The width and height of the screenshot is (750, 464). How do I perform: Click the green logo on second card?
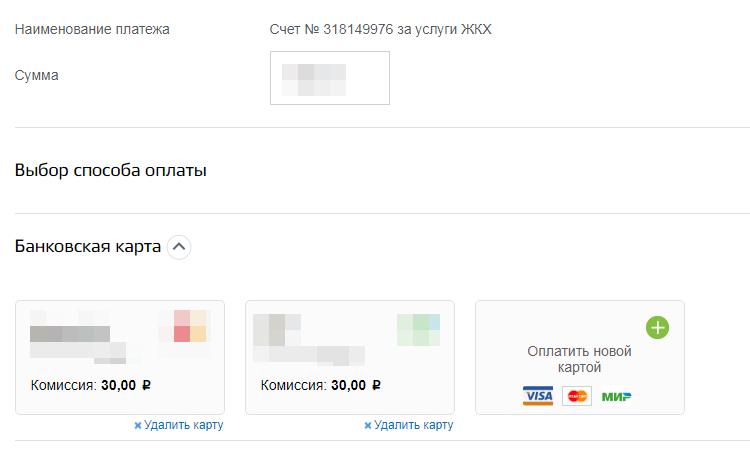click(419, 330)
